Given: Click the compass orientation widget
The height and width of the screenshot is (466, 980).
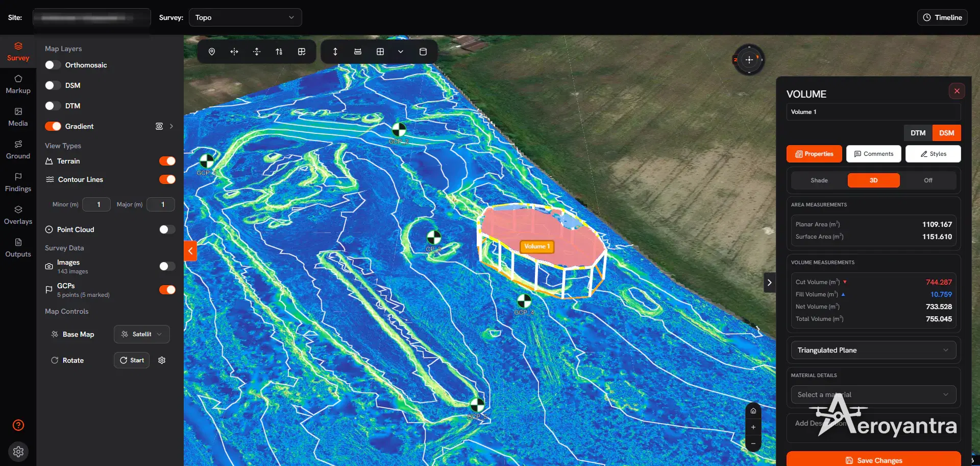Looking at the screenshot, I should tap(749, 60).
